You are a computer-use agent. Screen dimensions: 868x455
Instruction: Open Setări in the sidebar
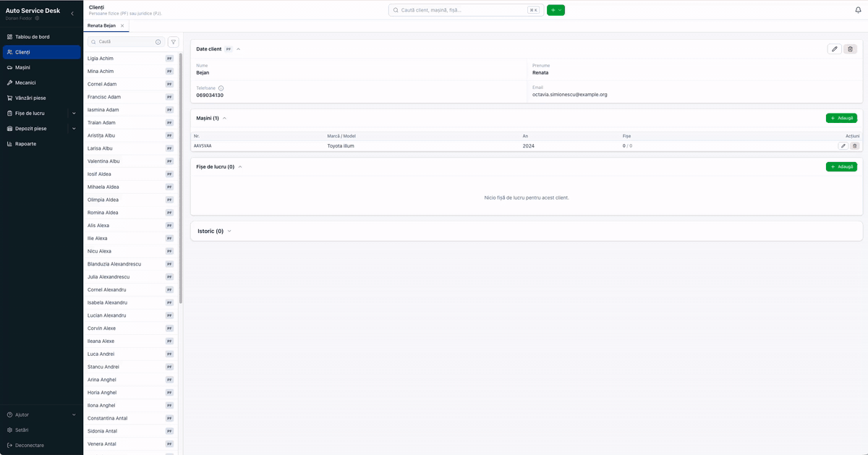(x=41, y=430)
